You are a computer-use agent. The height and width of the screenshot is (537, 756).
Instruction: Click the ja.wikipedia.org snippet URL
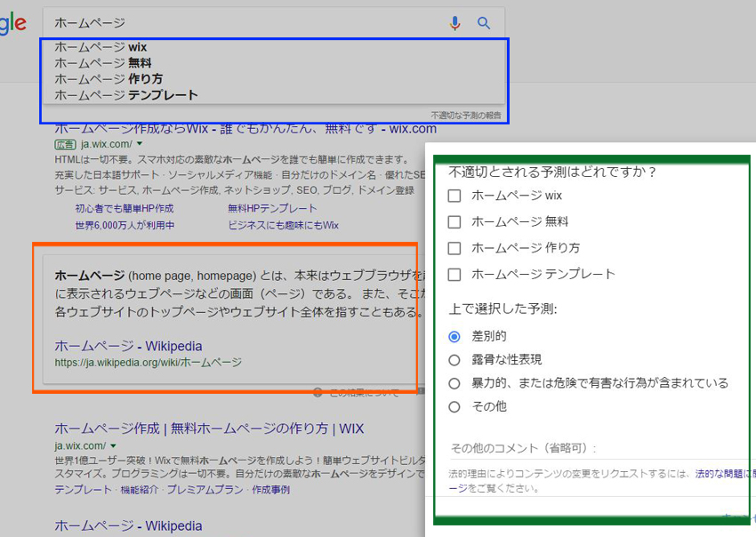148,363
